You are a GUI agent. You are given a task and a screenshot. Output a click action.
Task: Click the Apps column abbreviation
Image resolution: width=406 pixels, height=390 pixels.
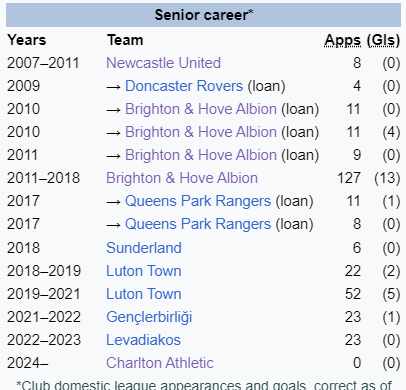343,40
